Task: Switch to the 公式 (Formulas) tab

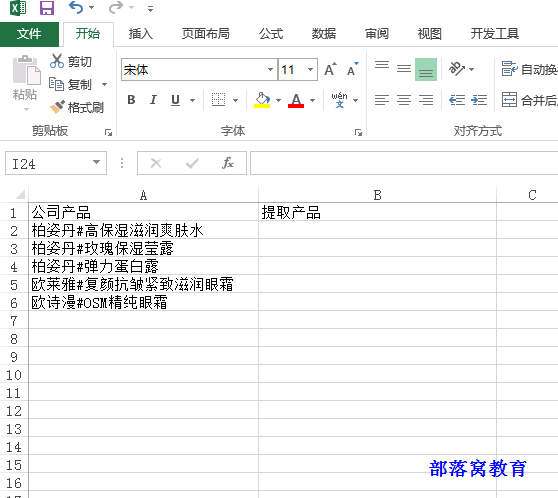Action: pos(271,34)
